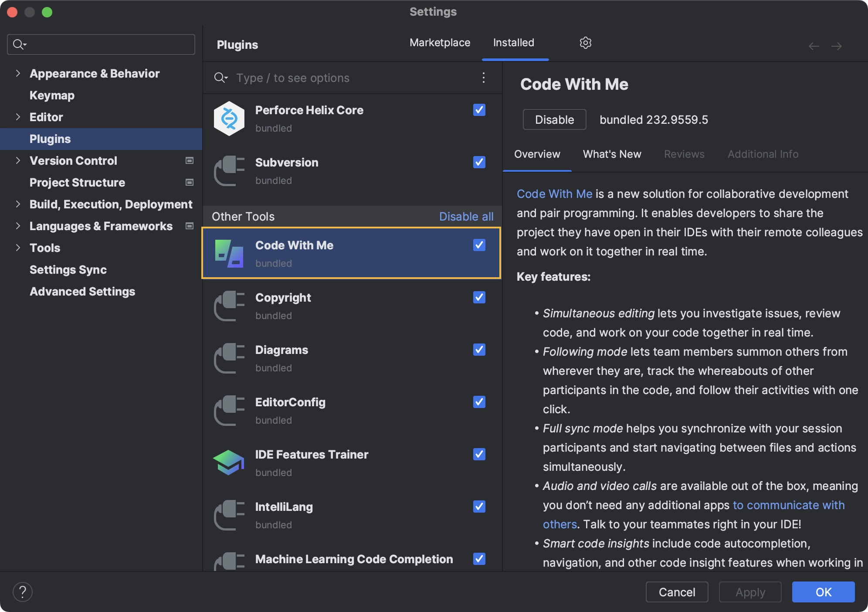
Task: Expand the Version Control node
Action: pos(18,160)
